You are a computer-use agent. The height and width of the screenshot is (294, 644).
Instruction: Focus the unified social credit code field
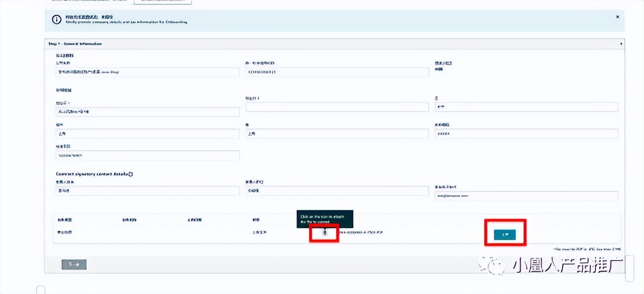point(336,72)
